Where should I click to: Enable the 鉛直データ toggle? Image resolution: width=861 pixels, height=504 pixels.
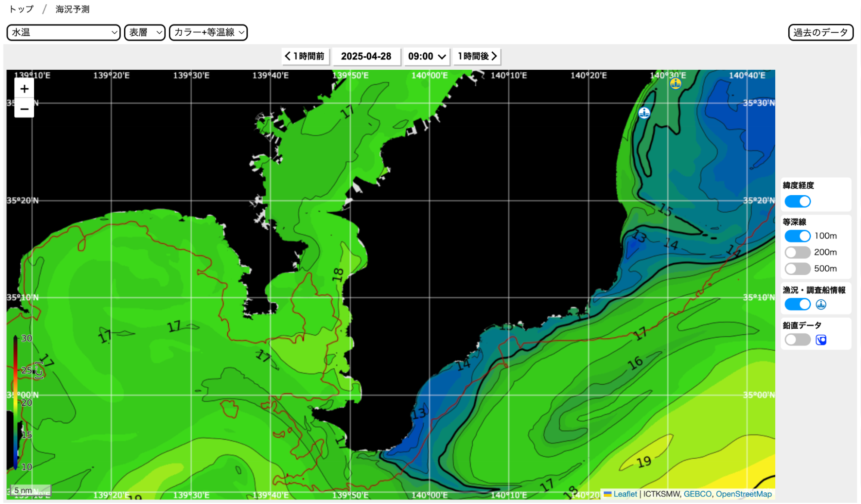797,340
